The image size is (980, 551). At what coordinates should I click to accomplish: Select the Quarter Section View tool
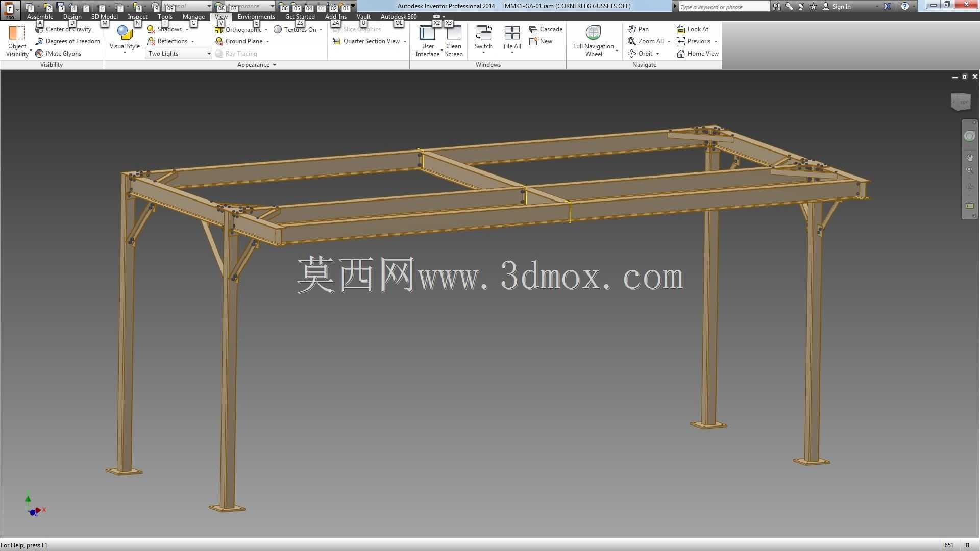366,41
